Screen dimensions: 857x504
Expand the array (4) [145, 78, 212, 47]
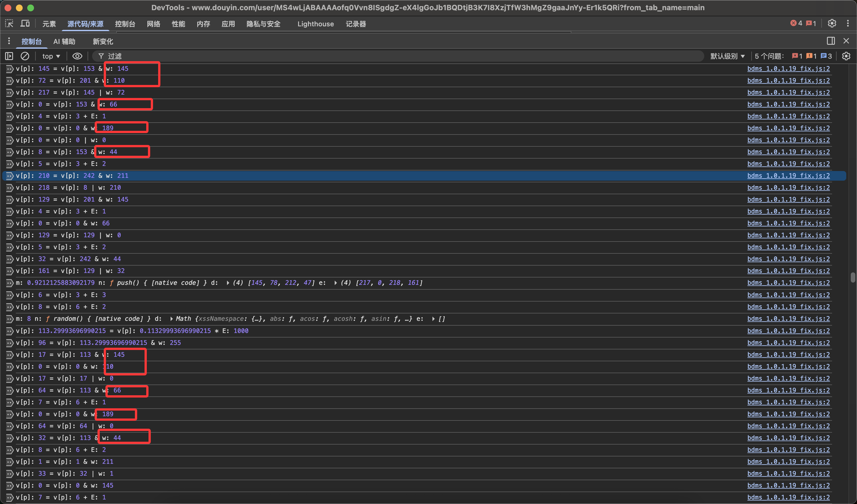point(228,283)
